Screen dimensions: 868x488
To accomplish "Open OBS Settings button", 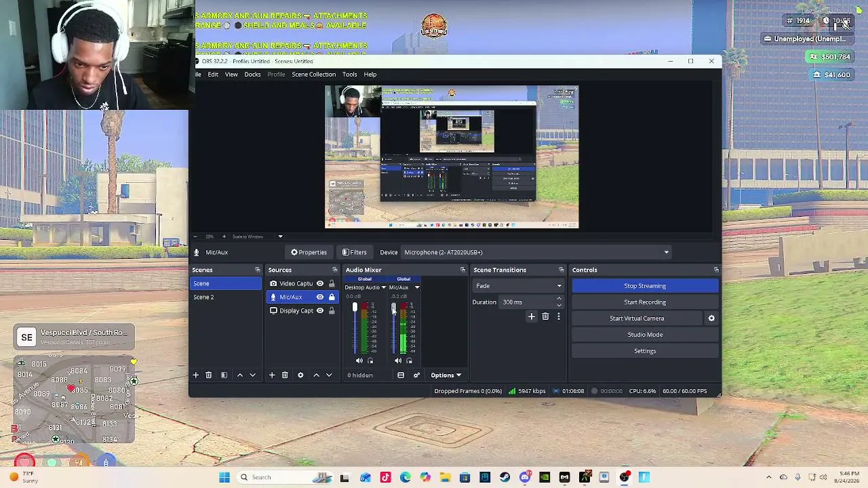I will [645, 351].
